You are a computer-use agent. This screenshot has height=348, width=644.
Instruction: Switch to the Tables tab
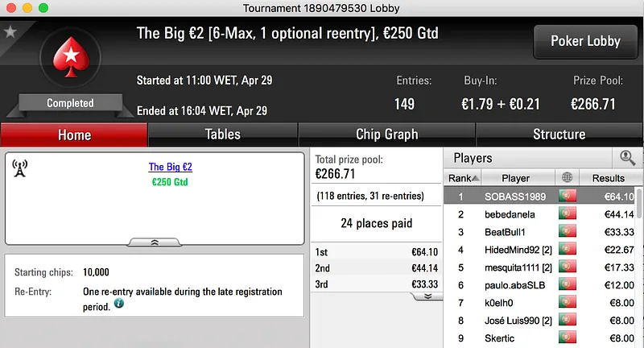coord(223,135)
